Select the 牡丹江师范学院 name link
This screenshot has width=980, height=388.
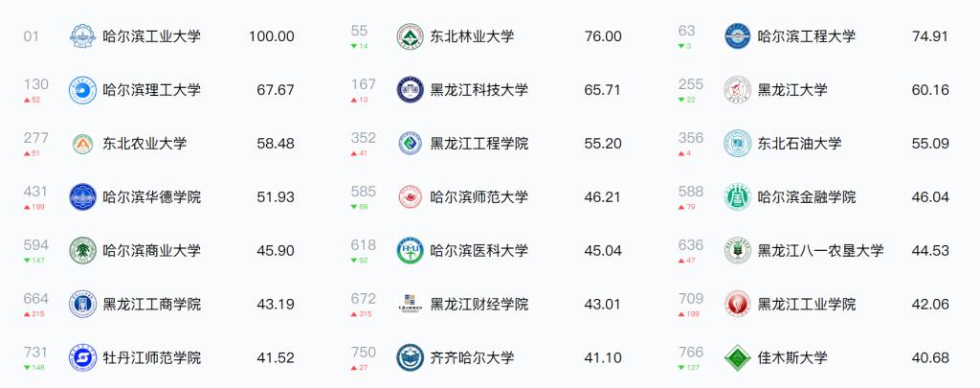pos(152,358)
